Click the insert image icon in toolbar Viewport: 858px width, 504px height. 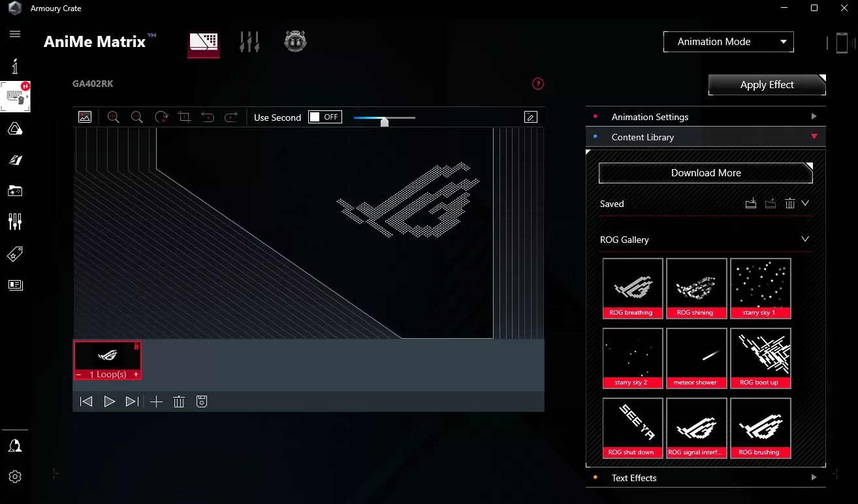pos(84,117)
